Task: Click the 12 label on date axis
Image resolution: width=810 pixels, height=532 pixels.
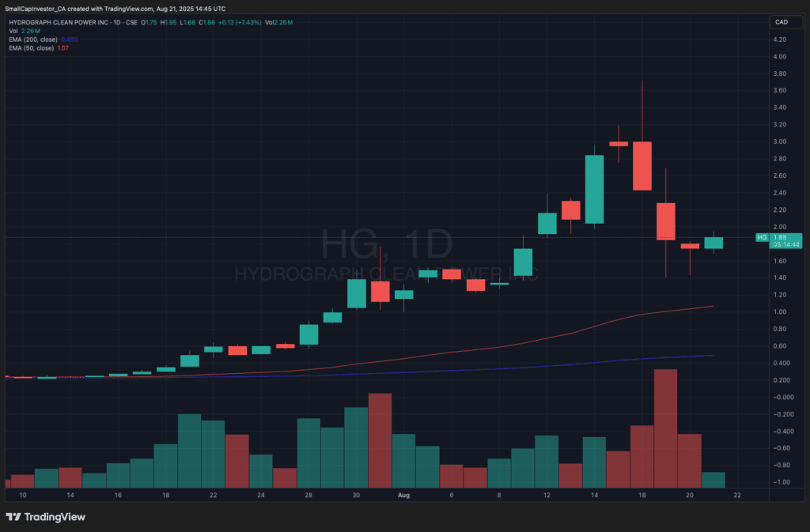Action: click(x=547, y=495)
